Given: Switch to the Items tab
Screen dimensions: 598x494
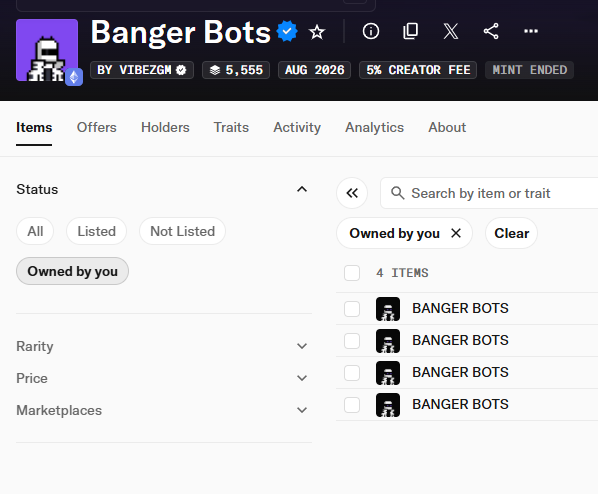Looking at the screenshot, I should [x=34, y=127].
